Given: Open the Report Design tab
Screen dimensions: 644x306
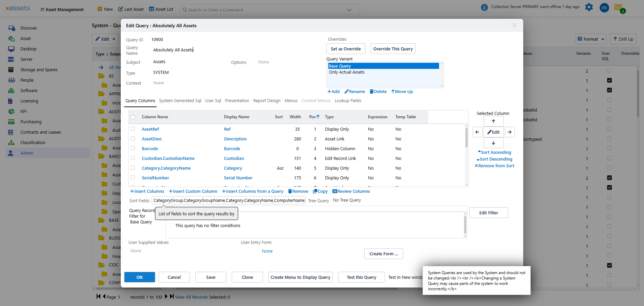Looking at the screenshot, I should click(267, 100).
